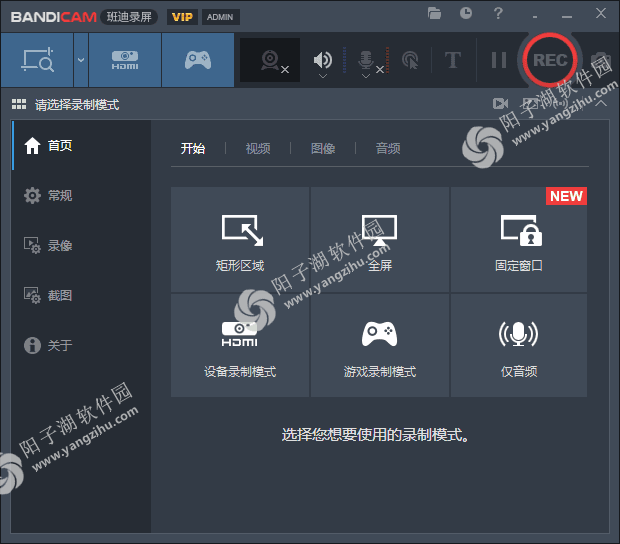The width and height of the screenshot is (620, 544).
Task: Click the grid icon beside mode title
Action: tap(19, 104)
